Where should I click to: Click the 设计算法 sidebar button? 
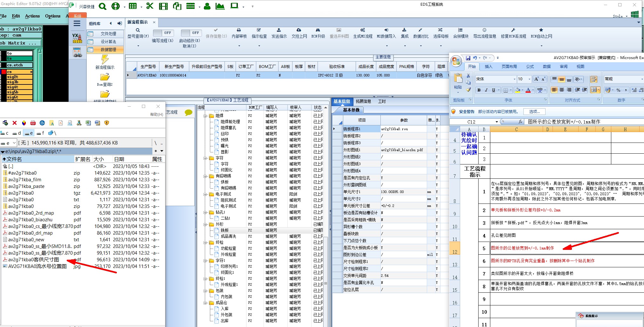[105, 42]
